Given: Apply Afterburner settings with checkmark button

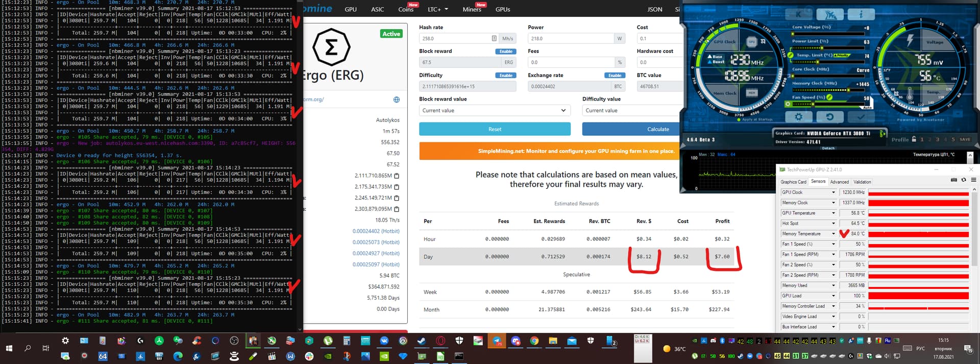Looking at the screenshot, I should click(861, 116).
